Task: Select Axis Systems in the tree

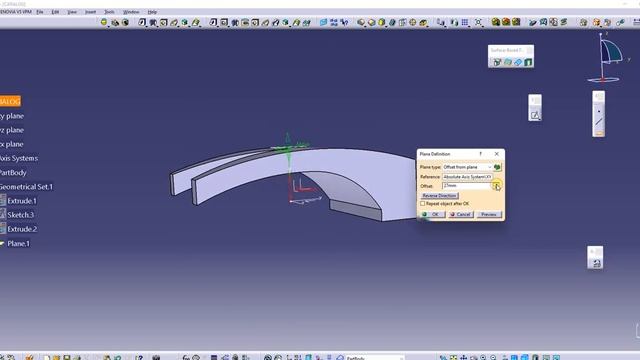Action: pyautogui.click(x=19, y=158)
